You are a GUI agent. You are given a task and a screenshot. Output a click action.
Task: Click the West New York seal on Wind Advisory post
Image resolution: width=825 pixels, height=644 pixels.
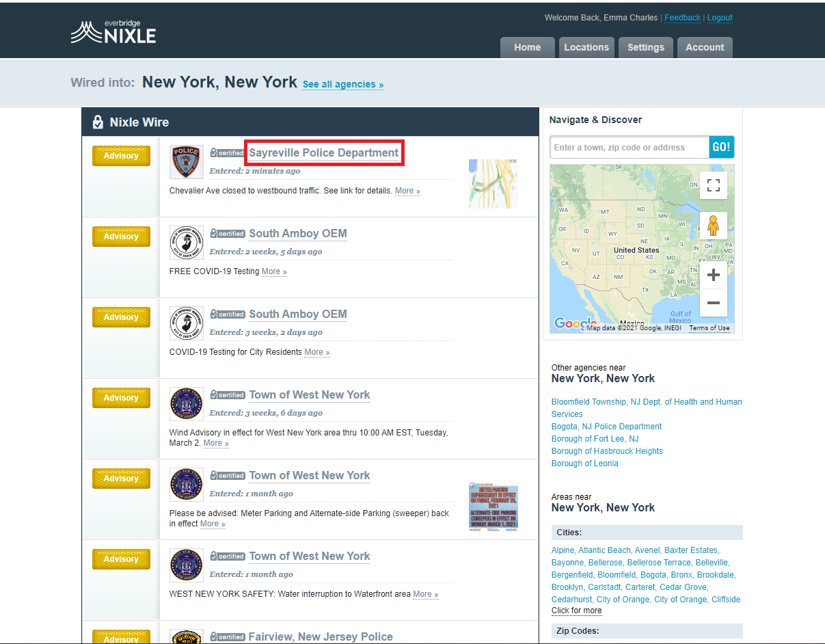pyautogui.click(x=187, y=405)
